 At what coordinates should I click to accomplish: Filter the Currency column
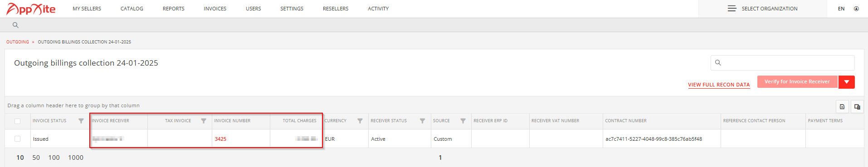[x=360, y=121]
